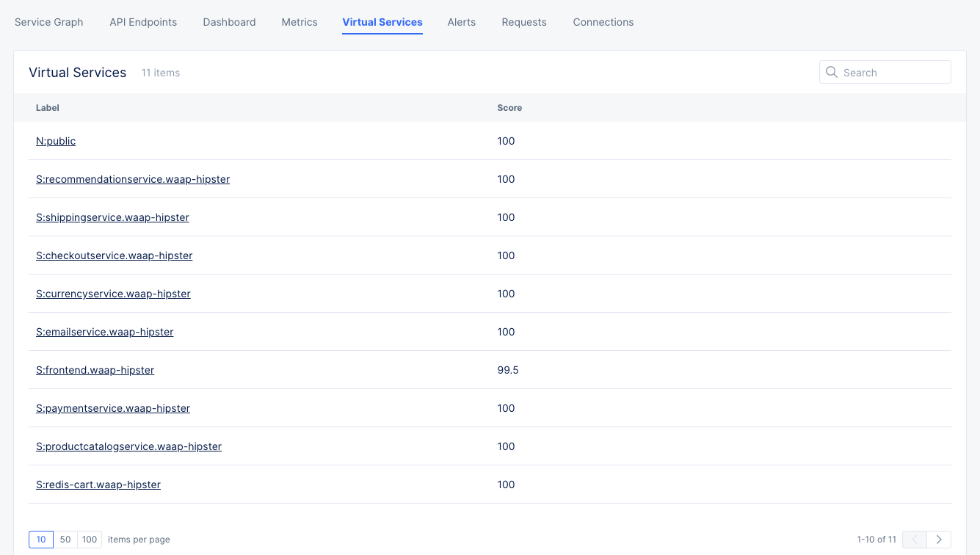Select the Virtual Services tab

tap(382, 22)
